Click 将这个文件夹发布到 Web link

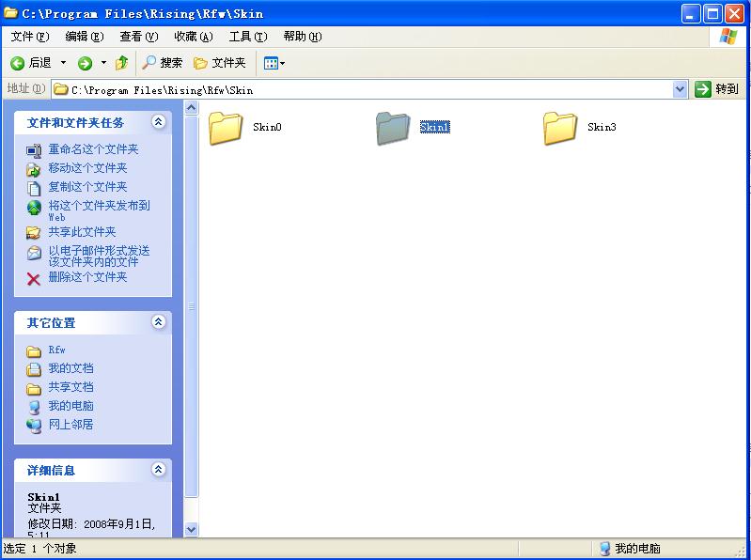[99, 210]
